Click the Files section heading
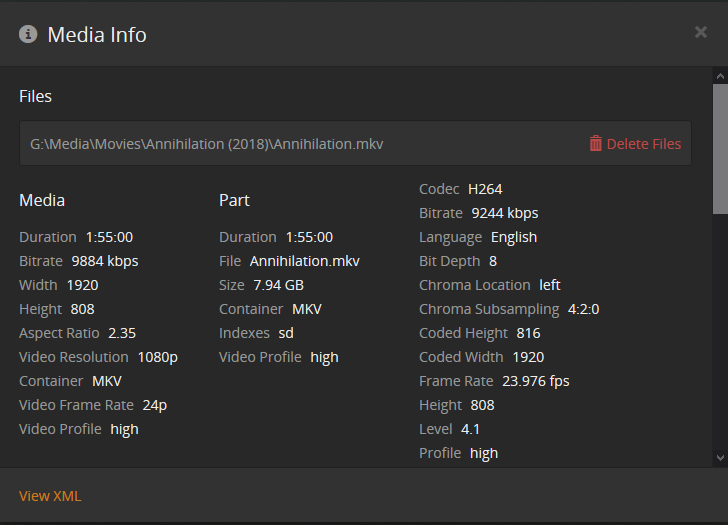The image size is (728, 525). 36,97
